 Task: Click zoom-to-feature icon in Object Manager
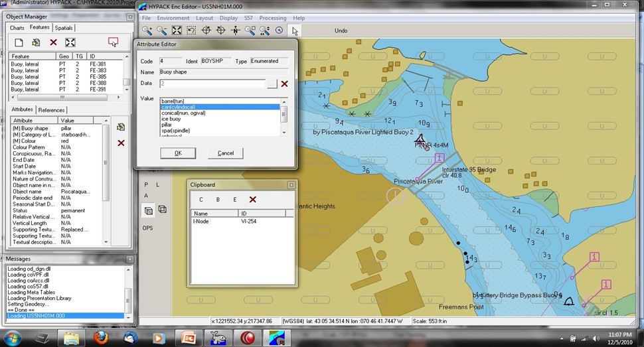point(70,42)
